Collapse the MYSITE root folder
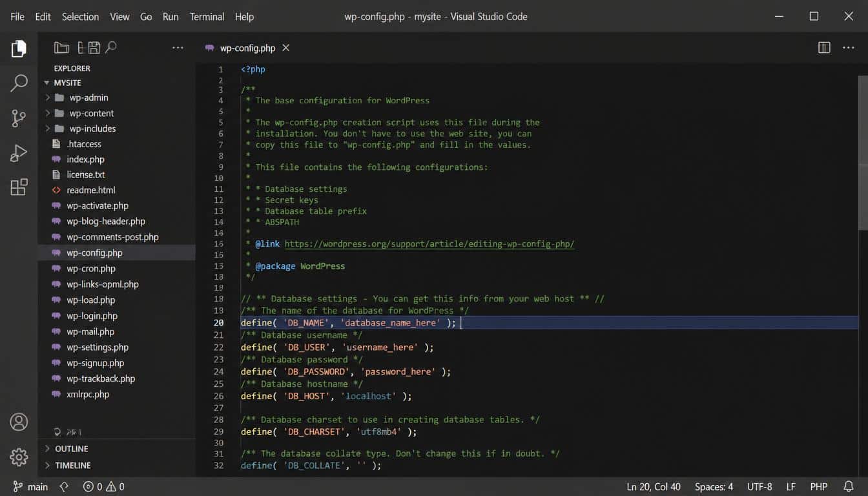The height and width of the screenshot is (496, 868). (46, 83)
